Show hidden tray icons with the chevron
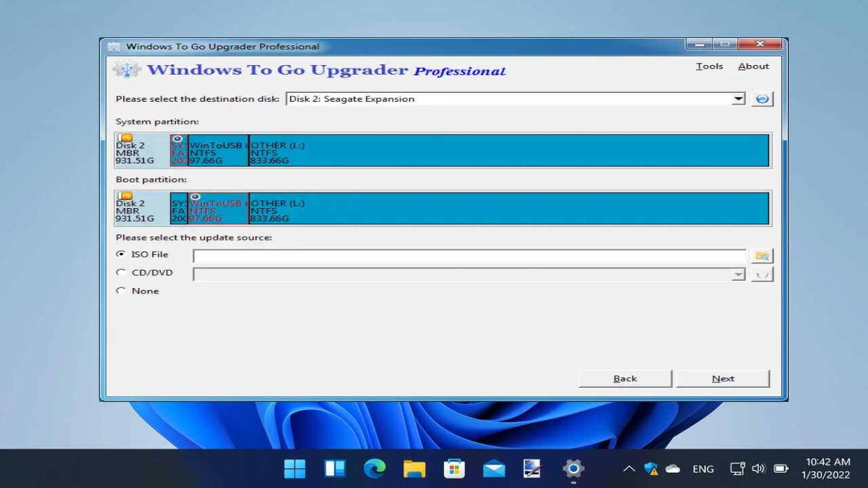 click(x=629, y=468)
